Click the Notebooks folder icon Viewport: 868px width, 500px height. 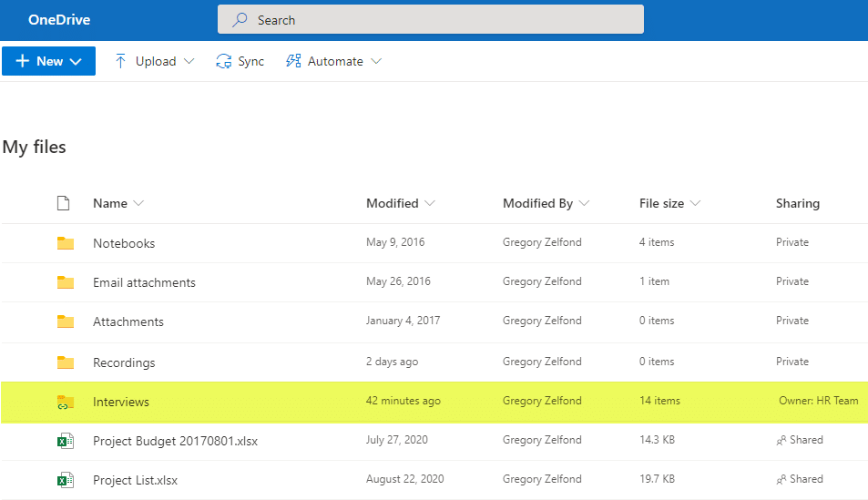[x=65, y=243]
